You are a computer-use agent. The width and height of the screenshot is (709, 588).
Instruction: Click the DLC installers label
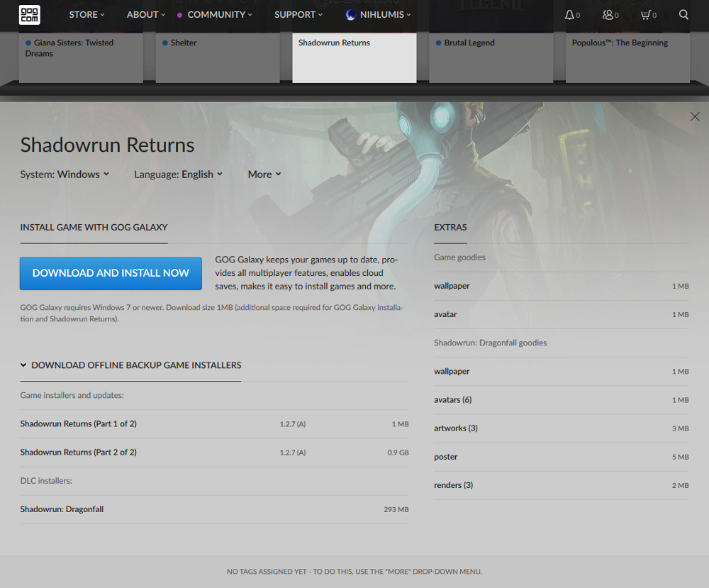pyautogui.click(x=46, y=481)
